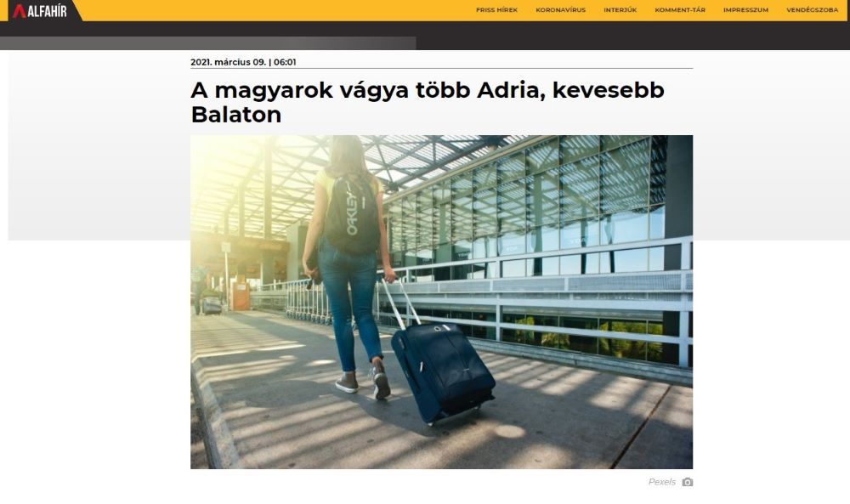
Task: Click the blue suitcase in the photo
Action: [442, 371]
